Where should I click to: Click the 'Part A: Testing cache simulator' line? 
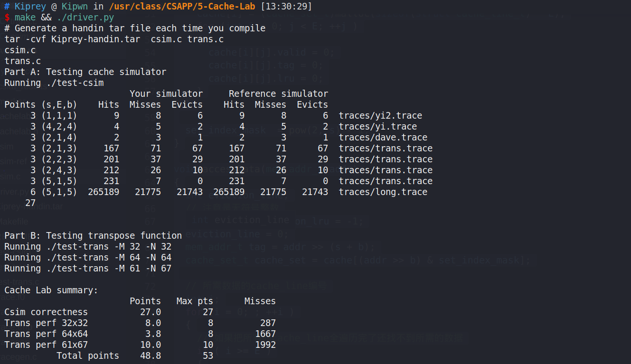(x=85, y=72)
